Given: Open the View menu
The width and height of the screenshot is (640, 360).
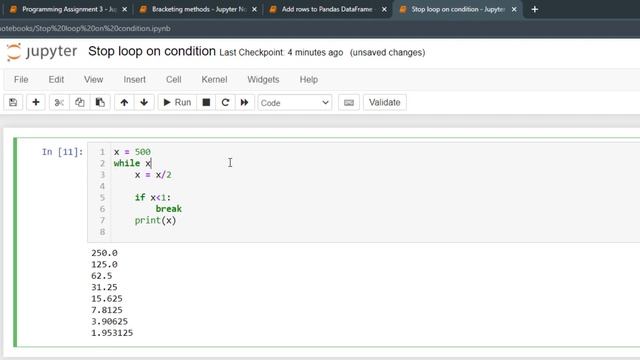Looking at the screenshot, I should 93,80.
